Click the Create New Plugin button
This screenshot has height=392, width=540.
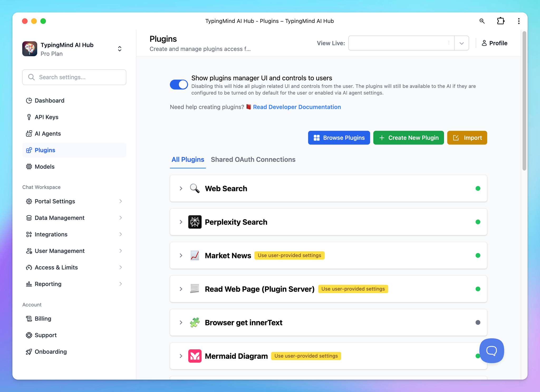408,138
